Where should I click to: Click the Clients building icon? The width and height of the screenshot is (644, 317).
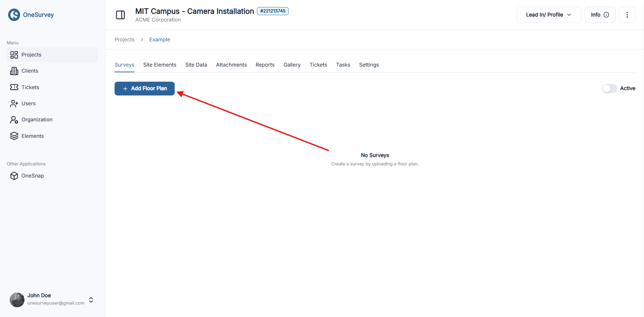14,71
